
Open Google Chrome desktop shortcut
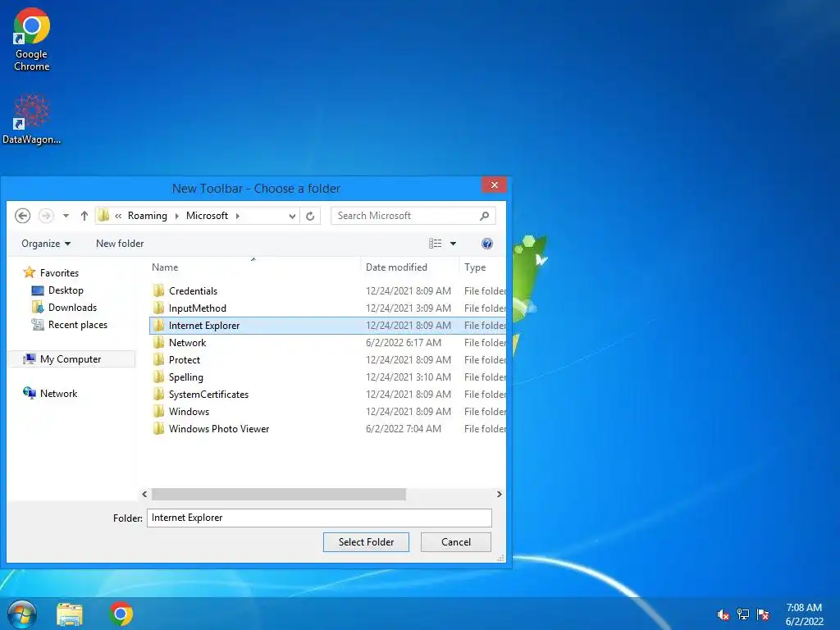pos(32,39)
